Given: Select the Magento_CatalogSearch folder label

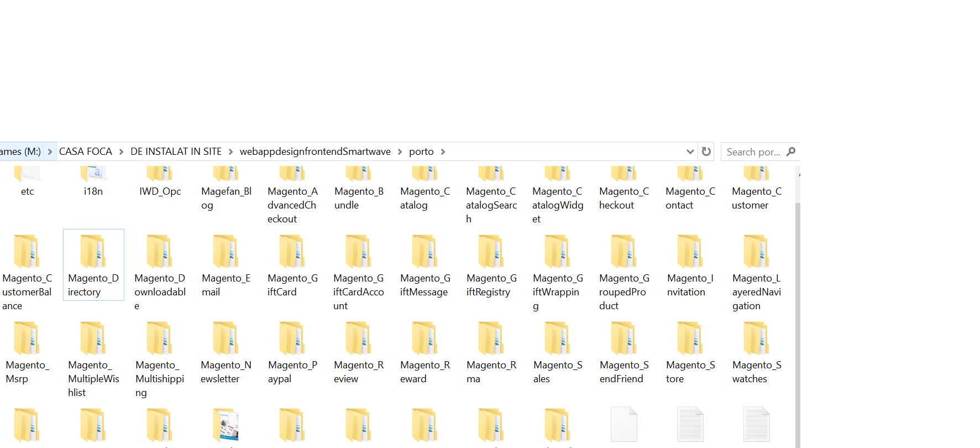Looking at the screenshot, I should coord(491,205).
